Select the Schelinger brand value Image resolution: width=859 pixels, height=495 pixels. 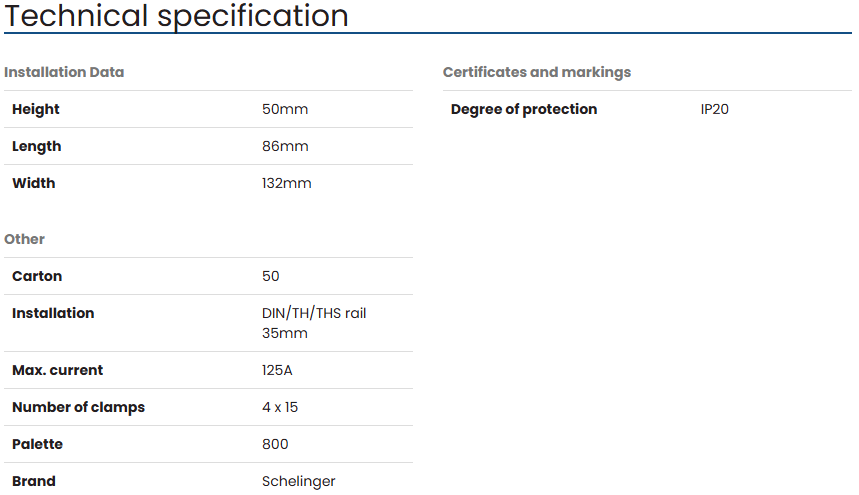(299, 481)
